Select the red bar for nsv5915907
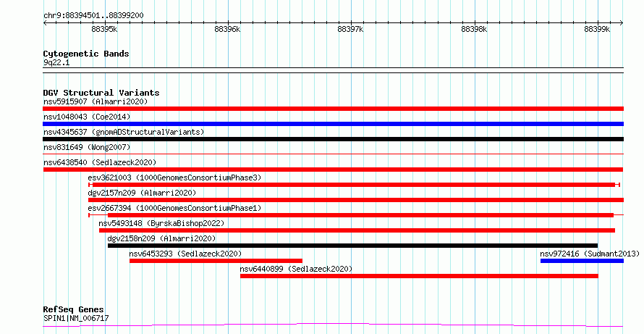The height and width of the screenshot is (334, 644). [333, 109]
